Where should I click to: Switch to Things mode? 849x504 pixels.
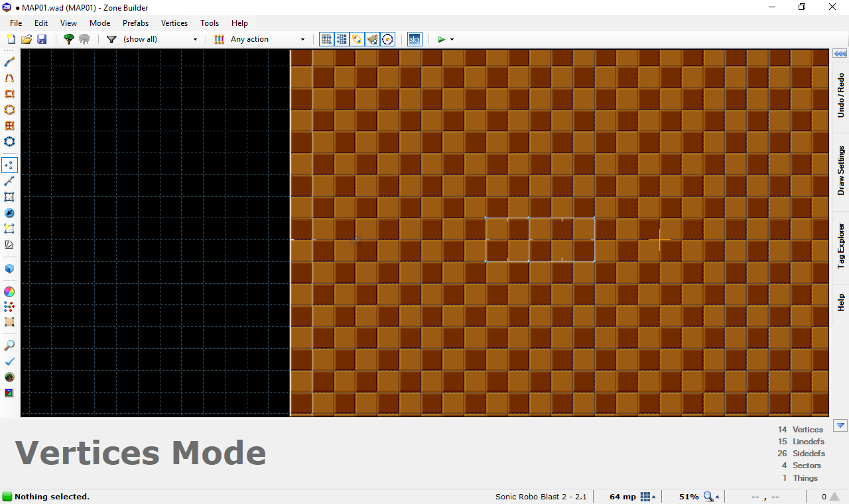9,213
